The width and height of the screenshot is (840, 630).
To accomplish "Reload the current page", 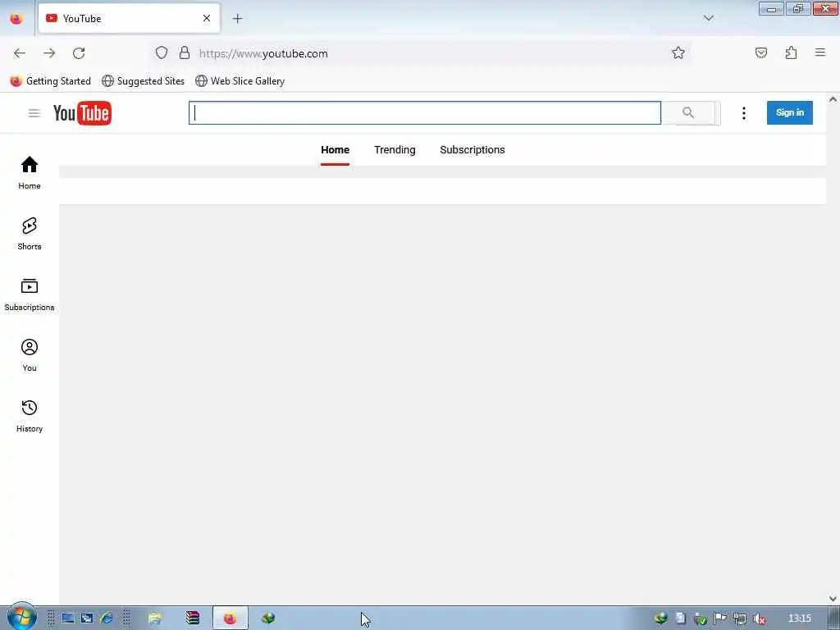I will [x=79, y=53].
